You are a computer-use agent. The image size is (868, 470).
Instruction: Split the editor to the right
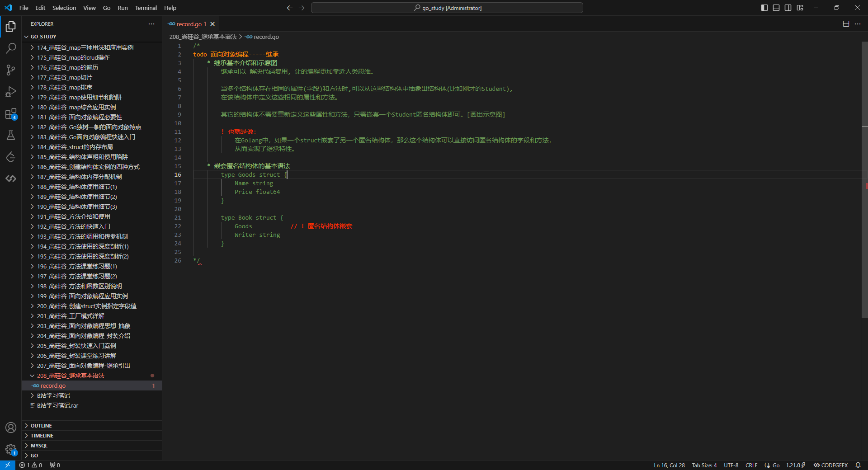[x=846, y=24]
